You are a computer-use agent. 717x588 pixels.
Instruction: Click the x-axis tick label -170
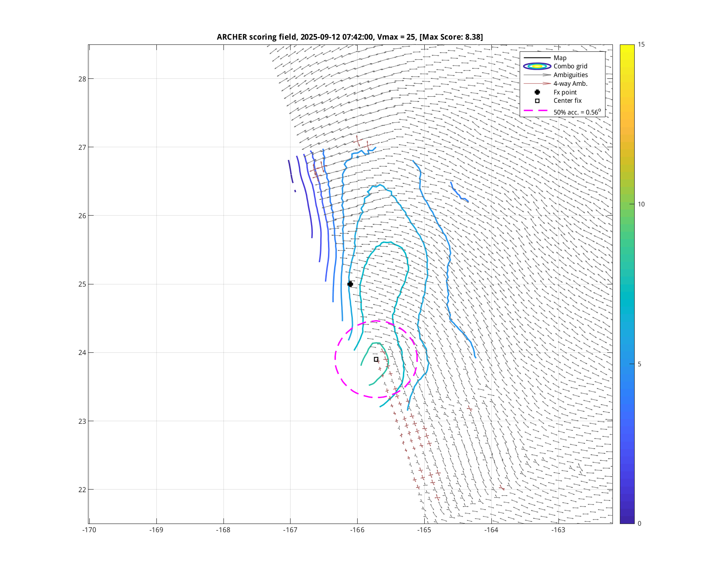(x=89, y=530)
